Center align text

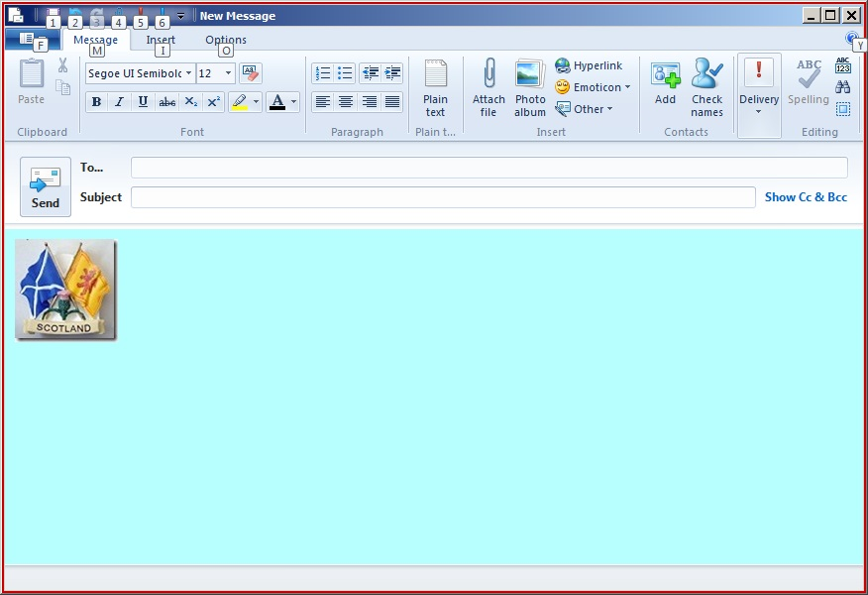tap(346, 102)
